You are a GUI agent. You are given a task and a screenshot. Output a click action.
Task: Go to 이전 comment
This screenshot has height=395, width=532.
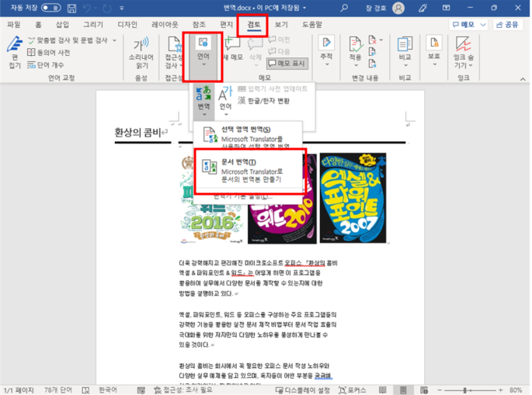(280, 40)
